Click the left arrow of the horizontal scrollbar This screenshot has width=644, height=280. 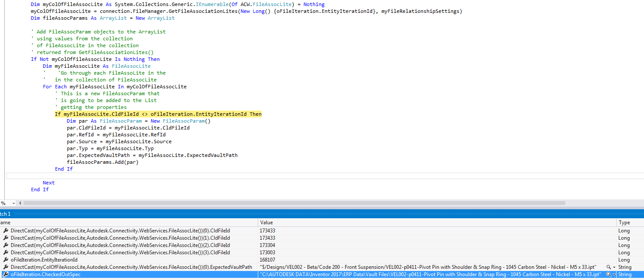(x=20, y=203)
